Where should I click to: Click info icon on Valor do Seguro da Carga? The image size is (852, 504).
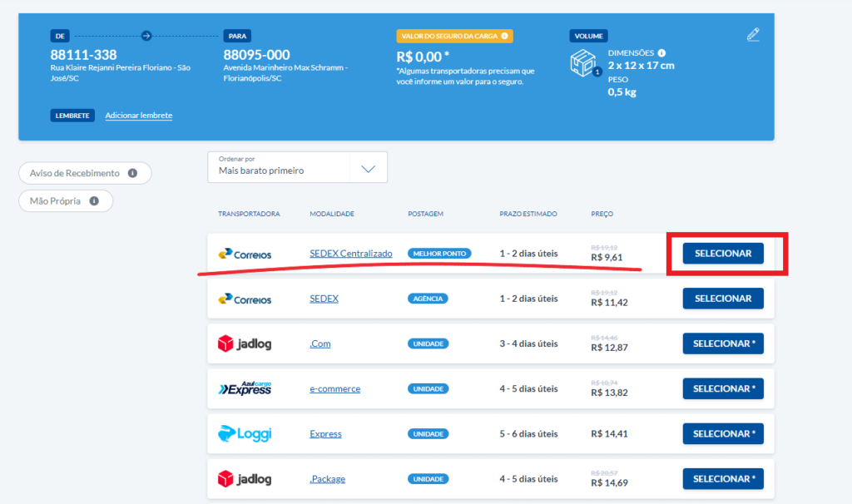[x=504, y=36]
